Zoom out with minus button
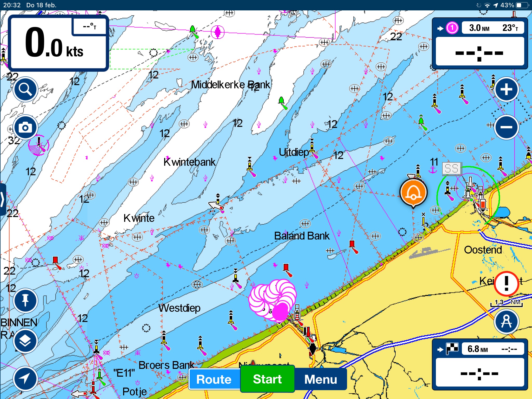Viewport: 532px width, 399px height. [506, 127]
